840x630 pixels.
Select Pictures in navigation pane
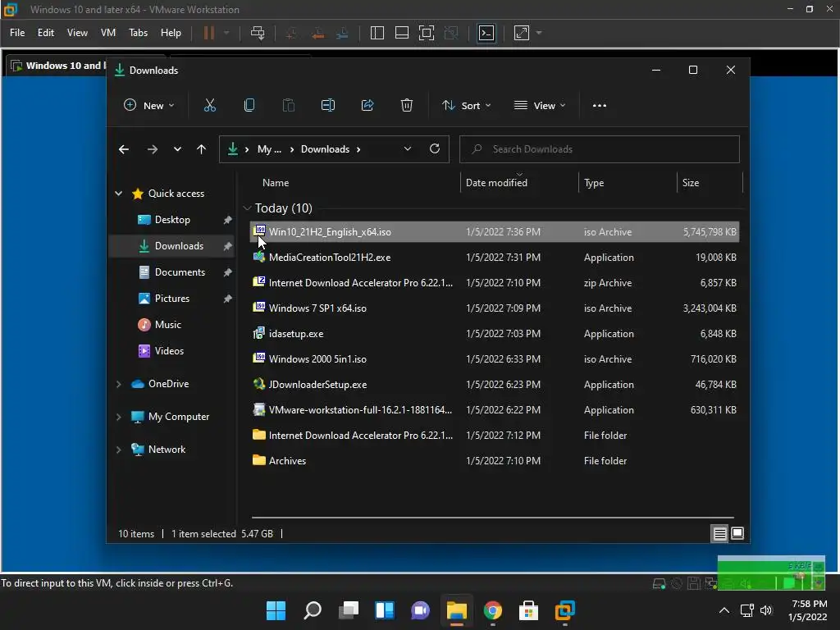[x=172, y=299]
